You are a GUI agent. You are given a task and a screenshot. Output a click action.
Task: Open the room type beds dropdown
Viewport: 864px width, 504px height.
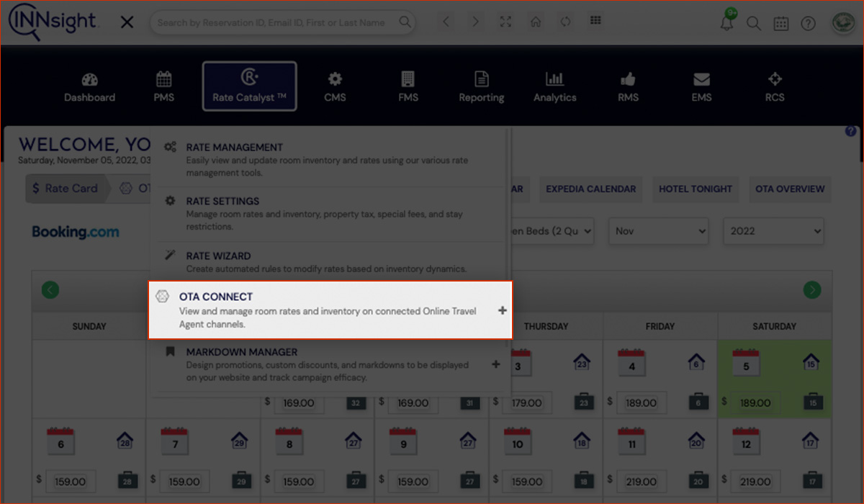click(x=552, y=231)
